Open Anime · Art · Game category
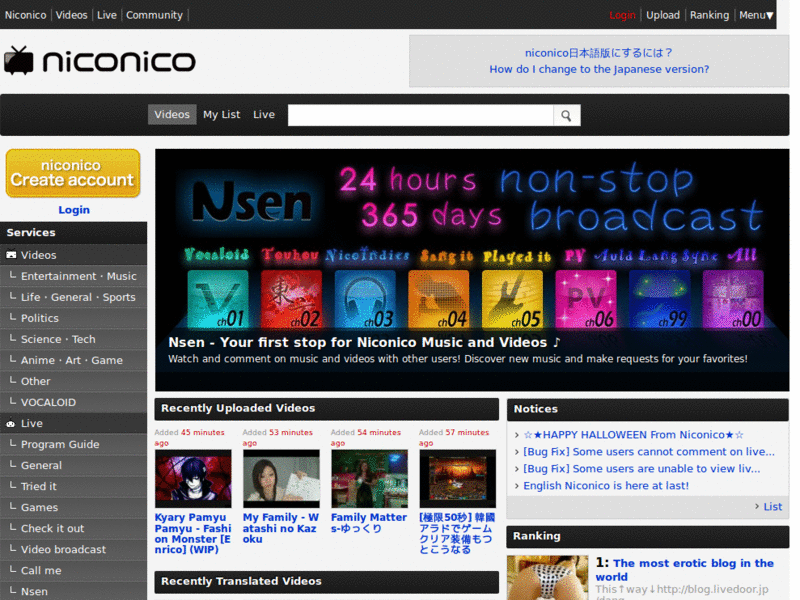Image resolution: width=800 pixels, height=600 pixels. [72, 360]
